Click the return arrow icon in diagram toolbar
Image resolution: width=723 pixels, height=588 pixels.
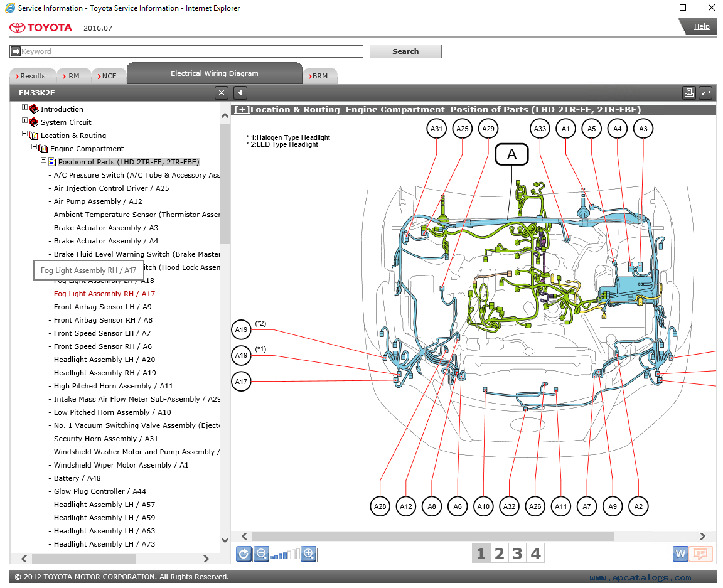click(705, 93)
